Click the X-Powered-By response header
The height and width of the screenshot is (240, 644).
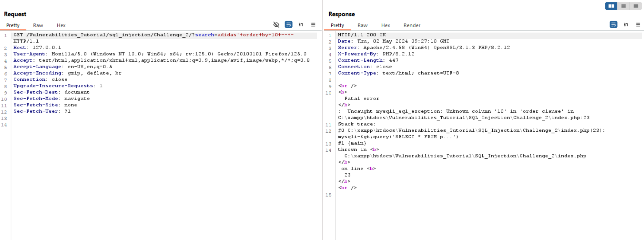click(x=376, y=54)
